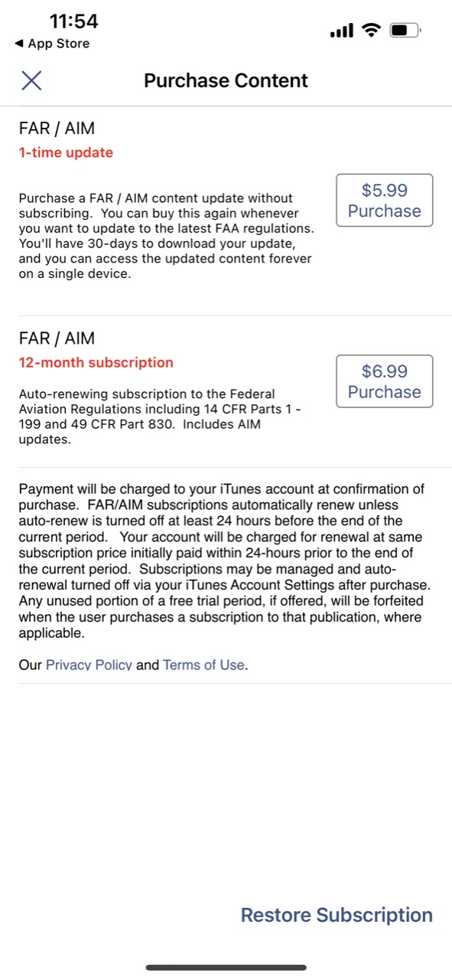Open the Terms of Use link
The height and width of the screenshot is (980, 452).
[x=203, y=665]
